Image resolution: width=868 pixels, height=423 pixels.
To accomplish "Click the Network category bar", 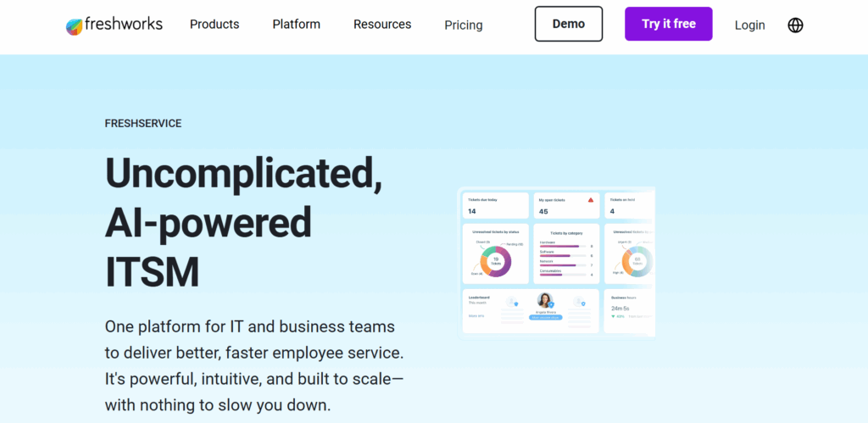I will click(x=558, y=265).
